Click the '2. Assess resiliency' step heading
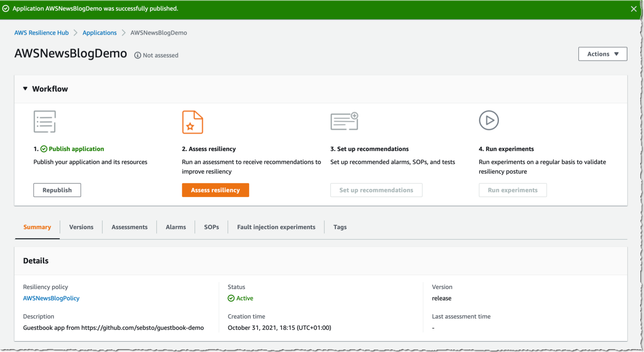This screenshot has height=352, width=644. [x=209, y=149]
